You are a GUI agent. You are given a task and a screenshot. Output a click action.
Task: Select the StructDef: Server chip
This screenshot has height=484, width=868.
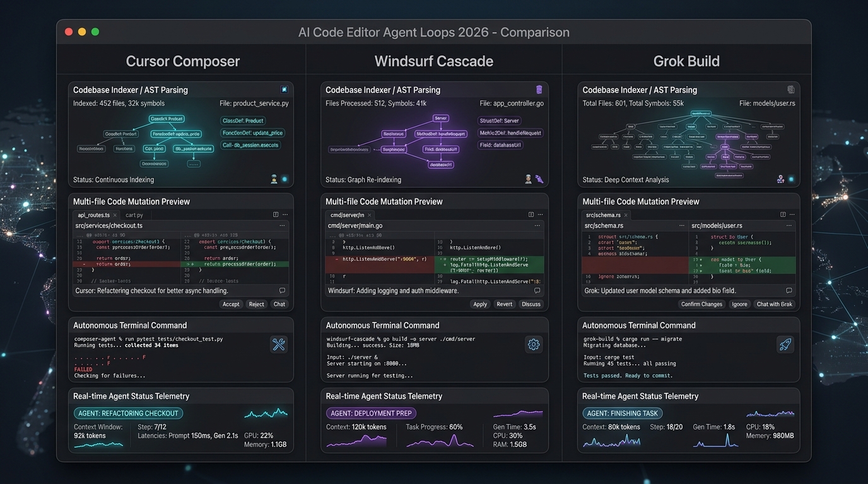[499, 120]
